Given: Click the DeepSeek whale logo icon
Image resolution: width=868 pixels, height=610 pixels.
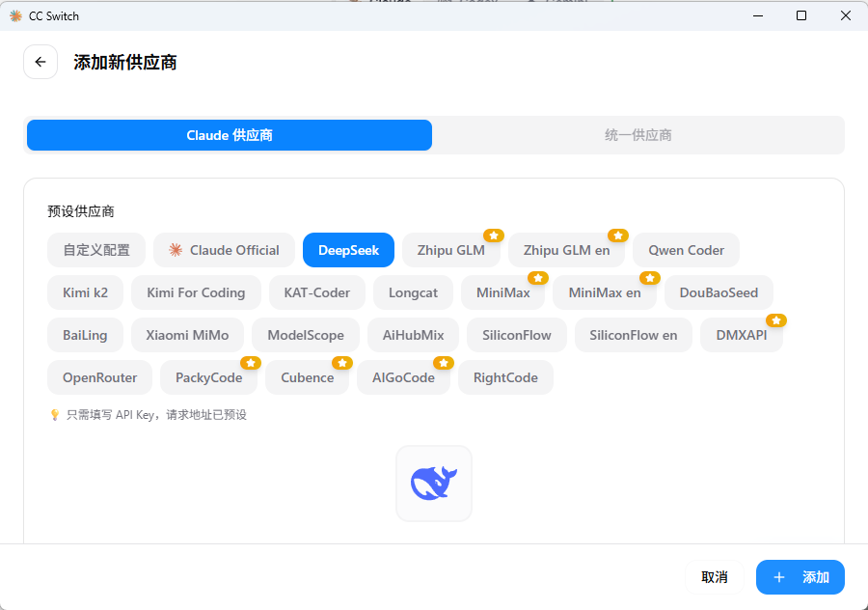Looking at the screenshot, I should point(434,483).
